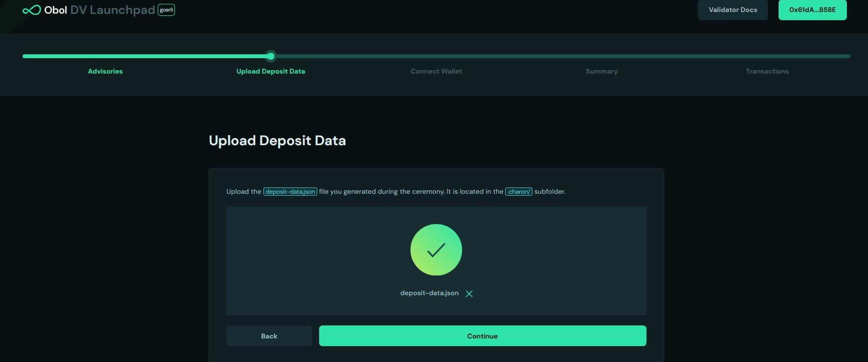Viewport: 868px width, 362px height.
Task: Click the current step dot on progress bar
Action: (271, 56)
